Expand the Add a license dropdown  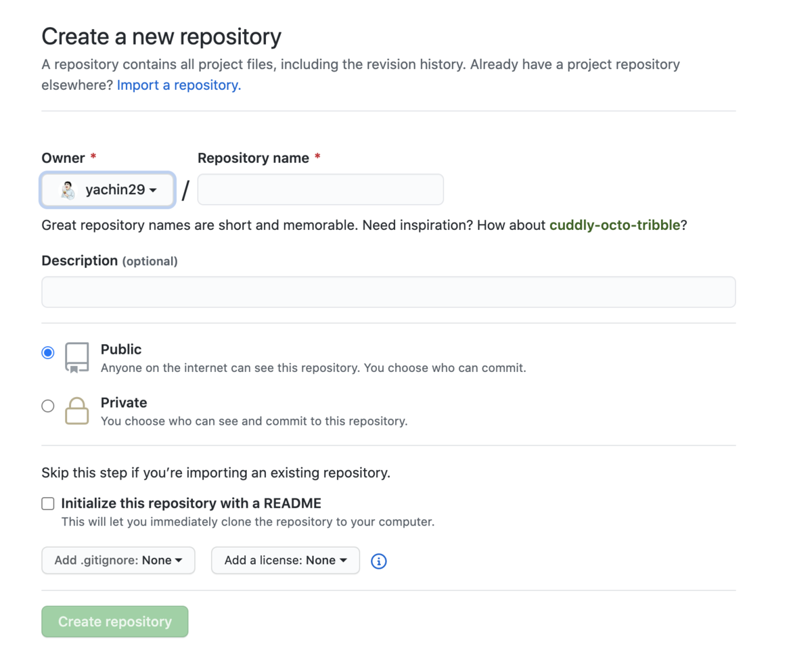tap(286, 561)
